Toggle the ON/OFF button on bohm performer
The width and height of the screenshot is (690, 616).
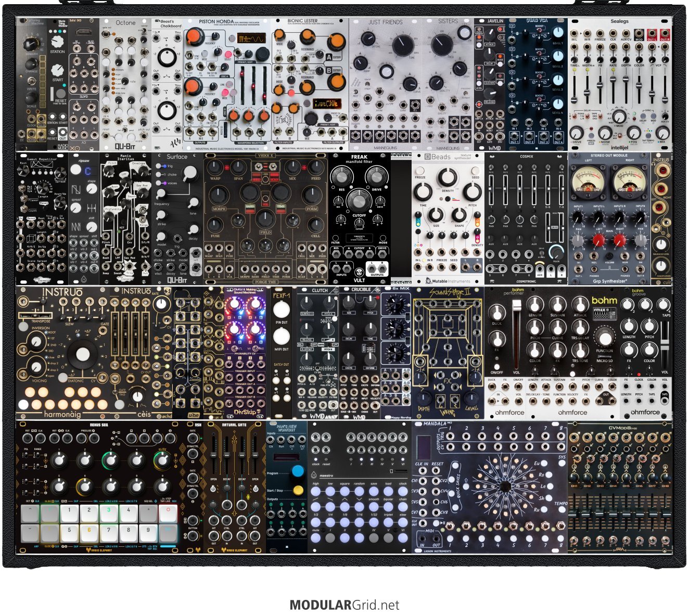[x=497, y=367]
